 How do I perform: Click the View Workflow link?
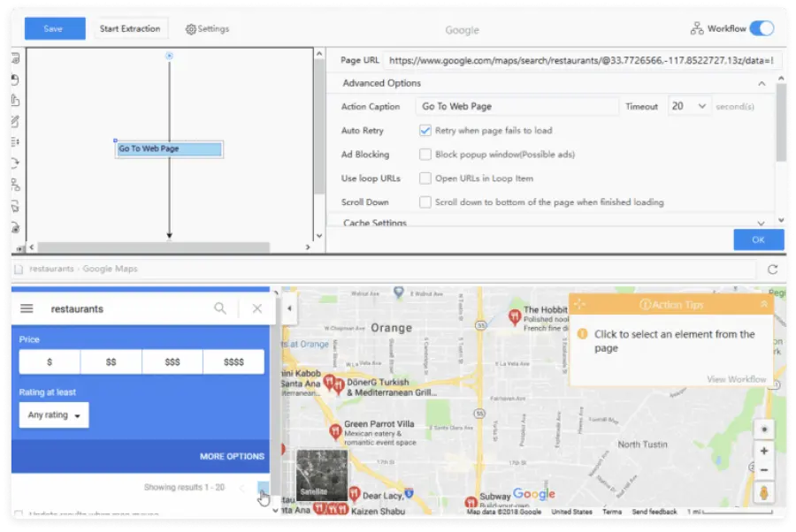tap(736, 379)
